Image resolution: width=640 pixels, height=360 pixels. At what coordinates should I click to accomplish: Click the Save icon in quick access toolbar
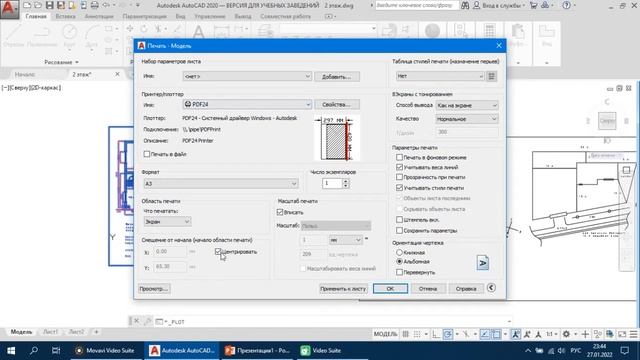(x=49, y=5)
